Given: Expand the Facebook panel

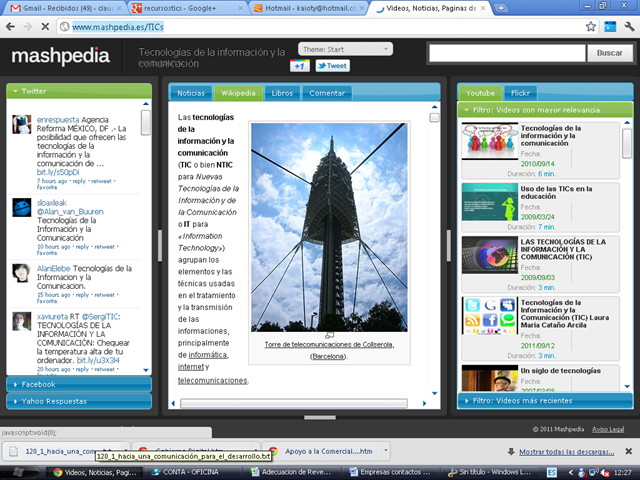Looking at the screenshot, I should coord(79,384).
